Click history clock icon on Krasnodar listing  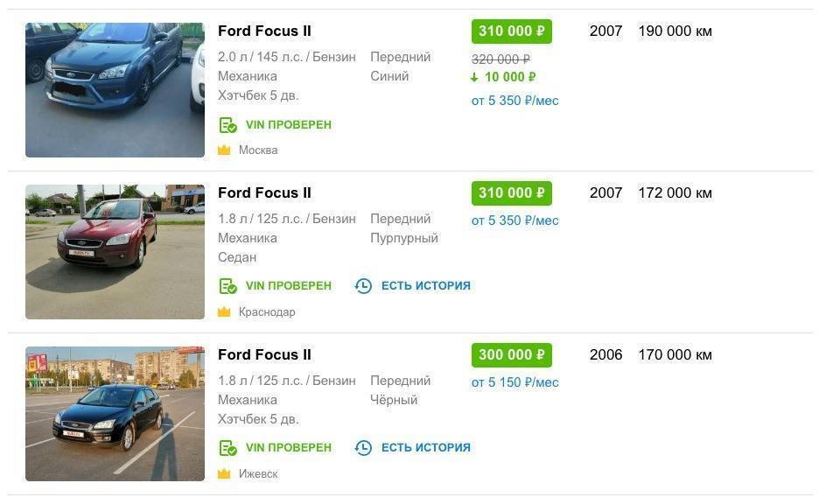point(363,286)
